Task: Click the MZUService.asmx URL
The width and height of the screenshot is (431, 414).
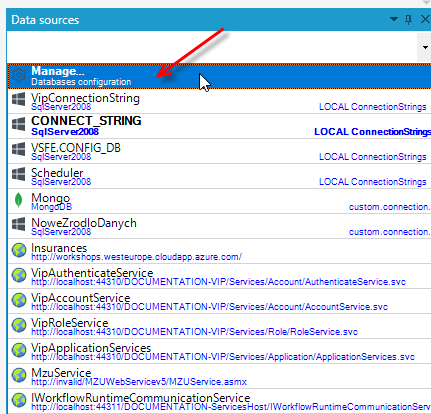Action: pyautogui.click(x=139, y=382)
